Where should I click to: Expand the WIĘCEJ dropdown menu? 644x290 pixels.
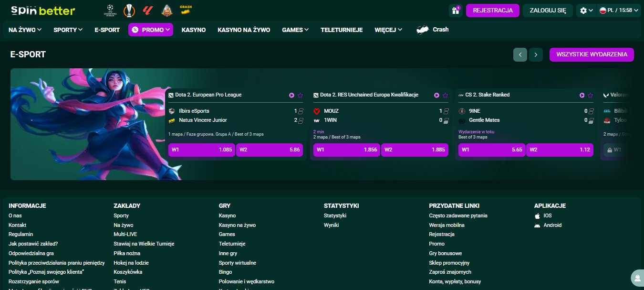387,29
